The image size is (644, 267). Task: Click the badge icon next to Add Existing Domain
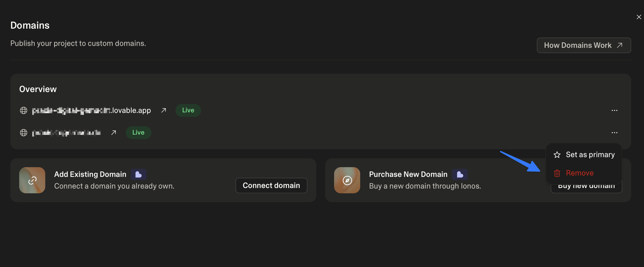(x=139, y=174)
